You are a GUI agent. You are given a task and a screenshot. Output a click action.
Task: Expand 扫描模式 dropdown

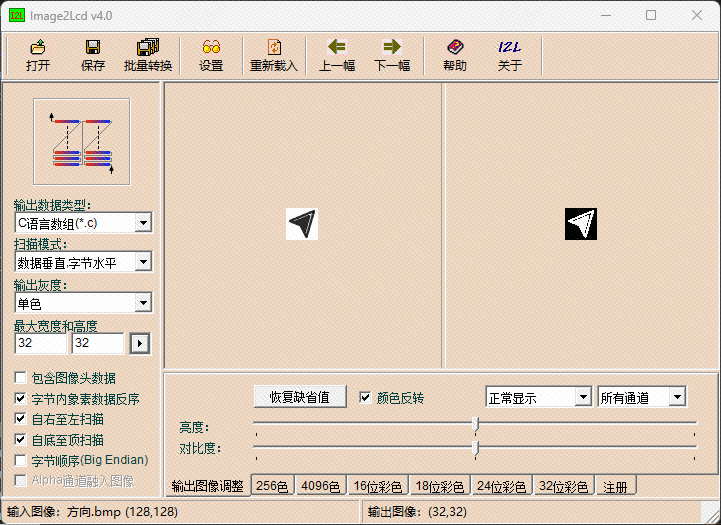pos(143,262)
